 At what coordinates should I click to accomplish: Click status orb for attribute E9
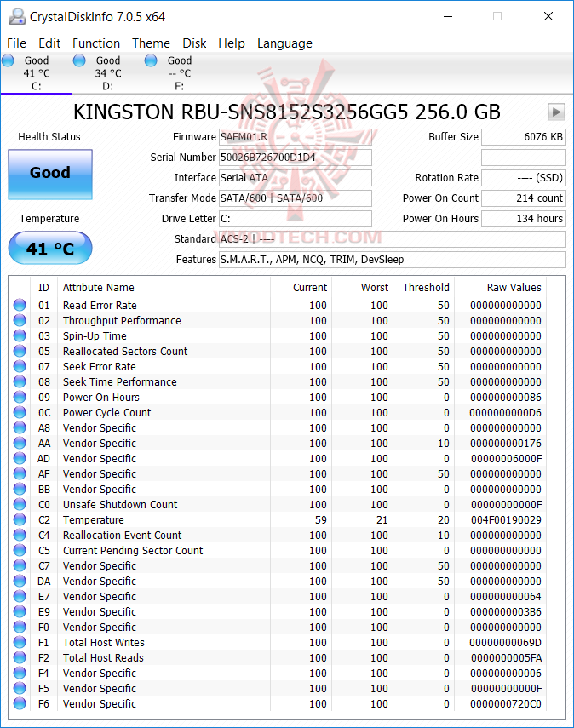20,611
